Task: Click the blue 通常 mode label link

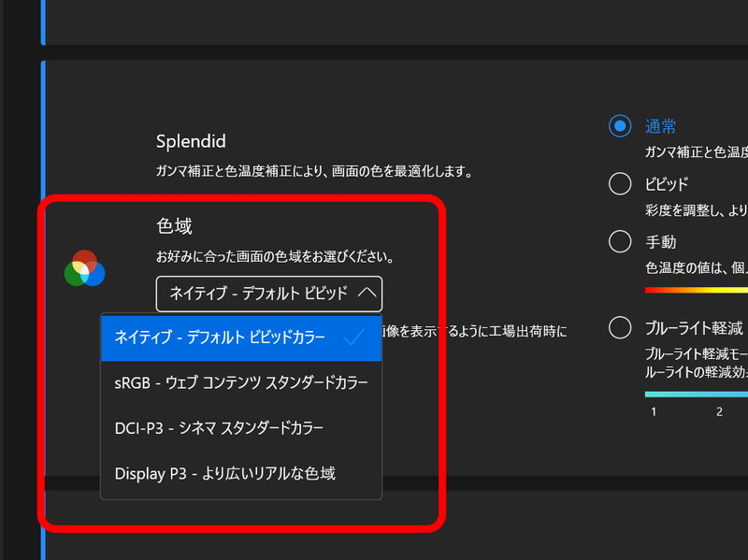Action: coord(660,125)
